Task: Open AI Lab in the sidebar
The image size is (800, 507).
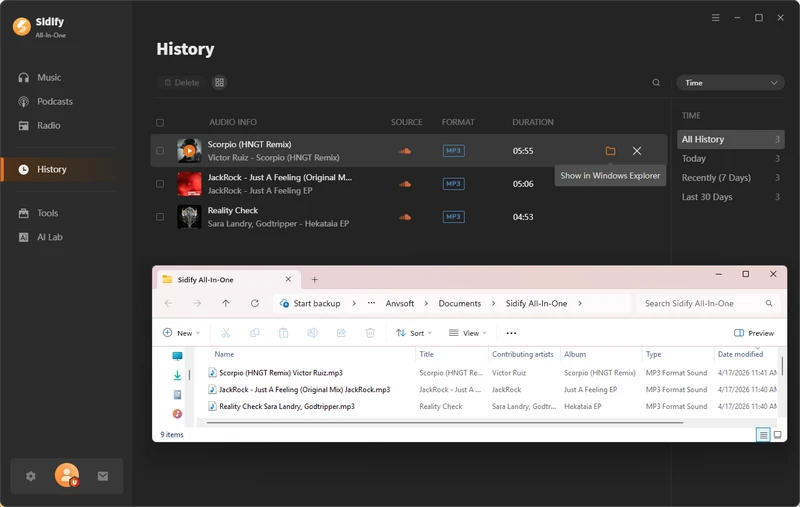Action: [x=49, y=237]
